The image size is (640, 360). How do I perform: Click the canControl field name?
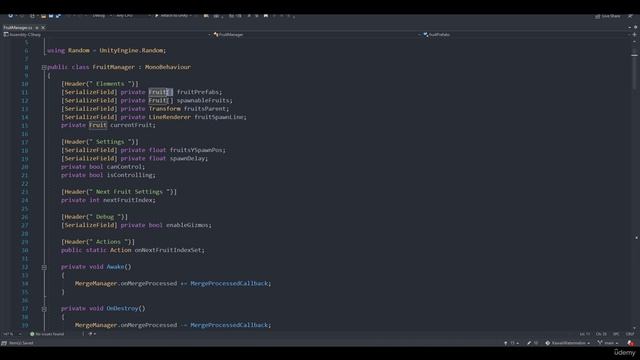point(124,167)
